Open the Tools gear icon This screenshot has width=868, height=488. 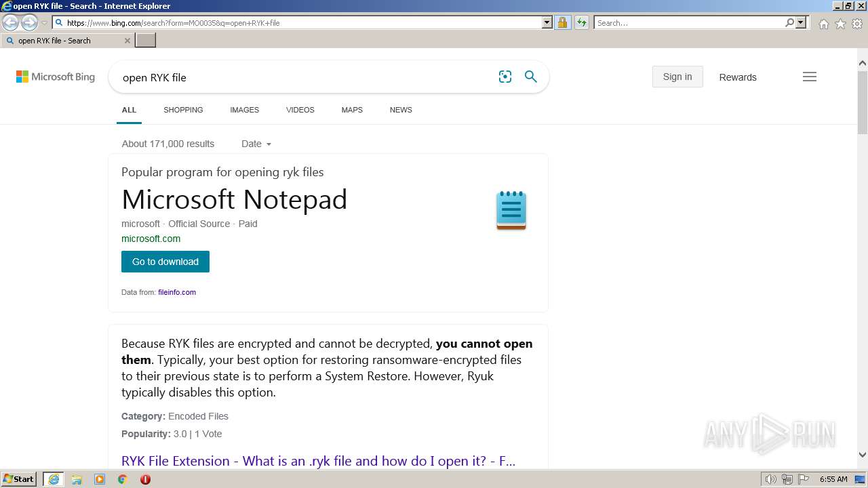[x=857, y=24]
